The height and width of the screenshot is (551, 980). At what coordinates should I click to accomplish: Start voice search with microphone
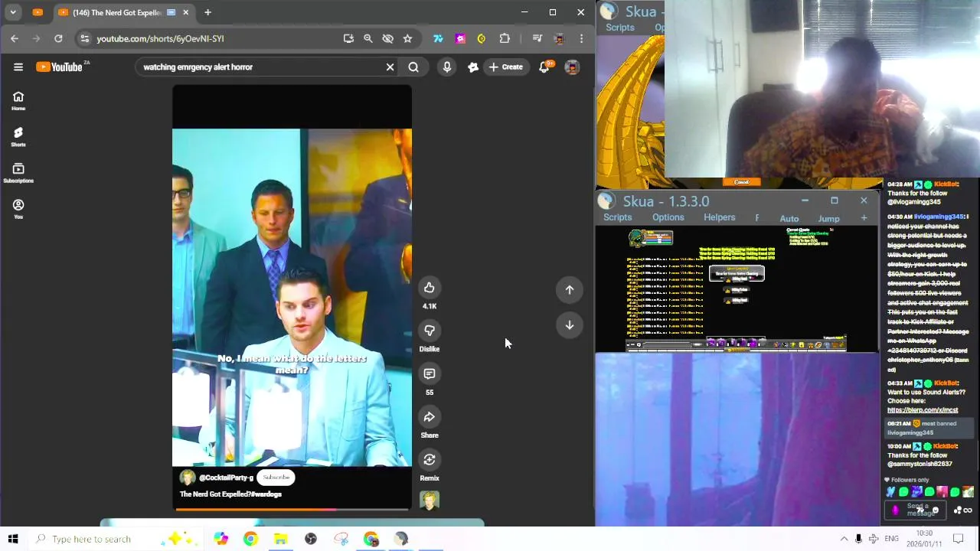447,67
